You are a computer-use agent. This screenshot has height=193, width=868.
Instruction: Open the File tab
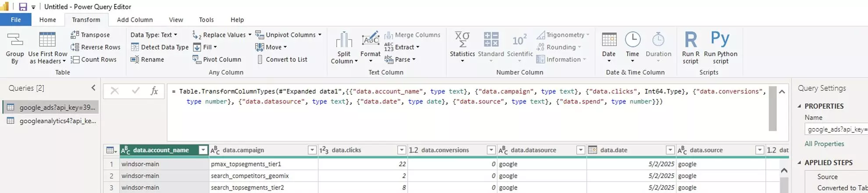16,20
